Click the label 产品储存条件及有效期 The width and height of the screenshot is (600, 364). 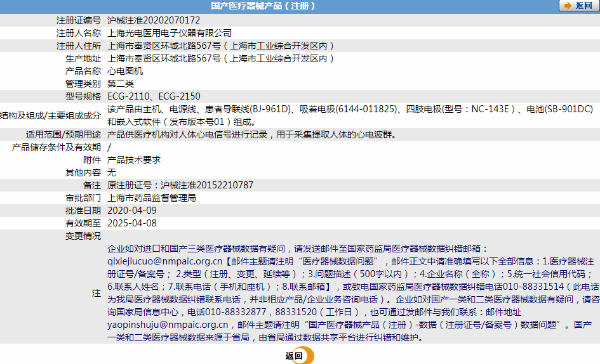click(57, 147)
